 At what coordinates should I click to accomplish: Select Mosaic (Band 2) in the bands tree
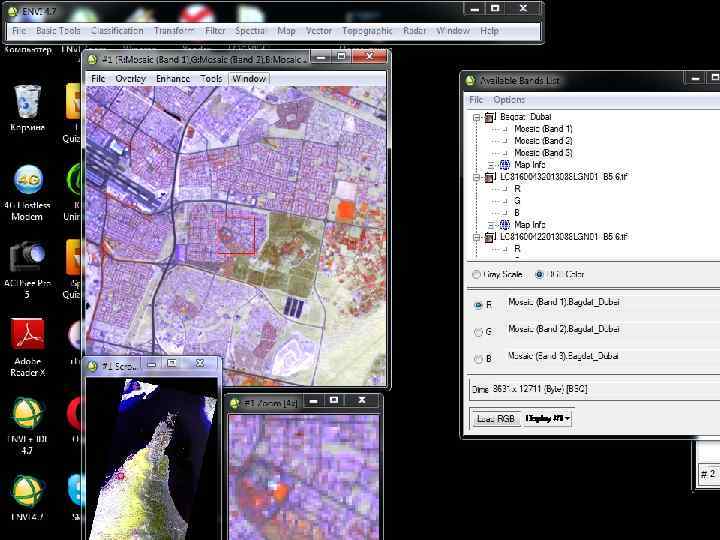click(x=543, y=141)
